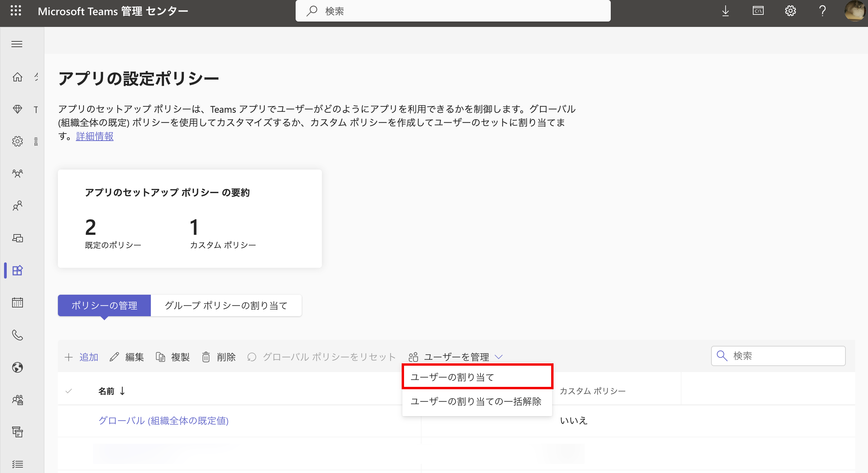The height and width of the screenshot is (473, 868).
Task: Go to the Home sidebar icon
Action: [17, 77]
